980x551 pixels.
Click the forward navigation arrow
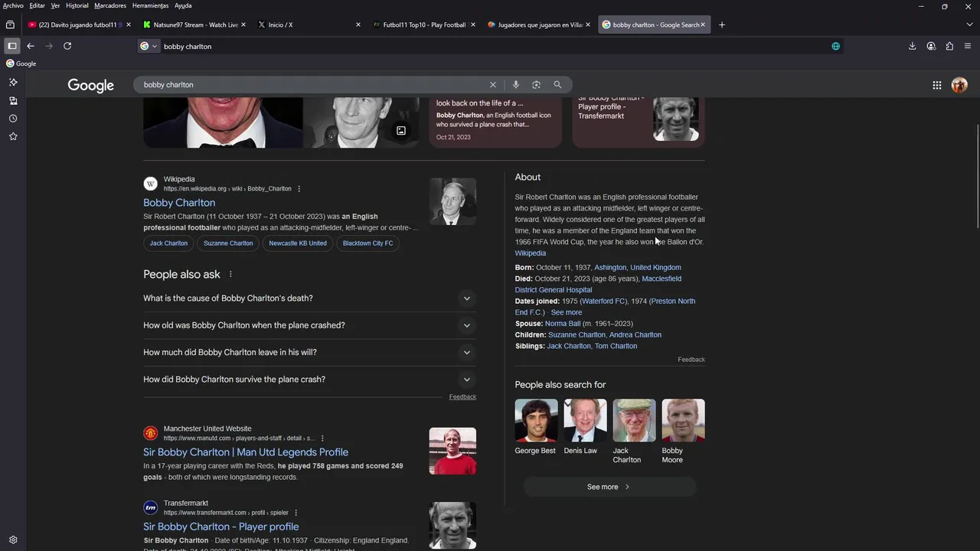coord(49,46)
